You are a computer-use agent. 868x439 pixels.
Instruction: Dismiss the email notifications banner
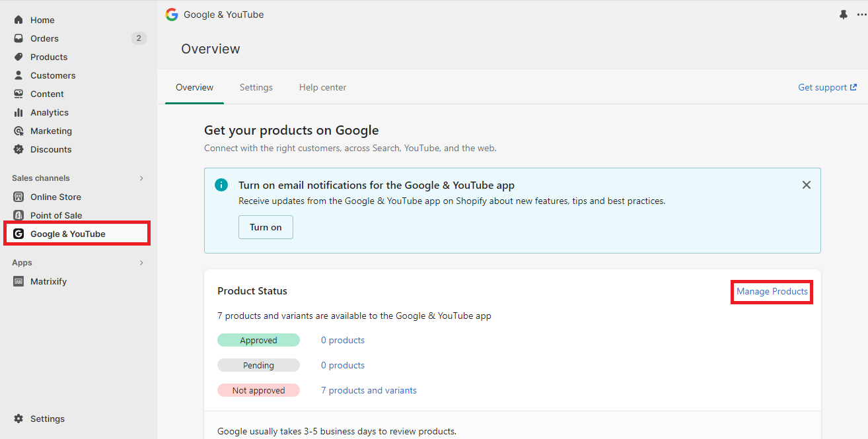[806, 185]
